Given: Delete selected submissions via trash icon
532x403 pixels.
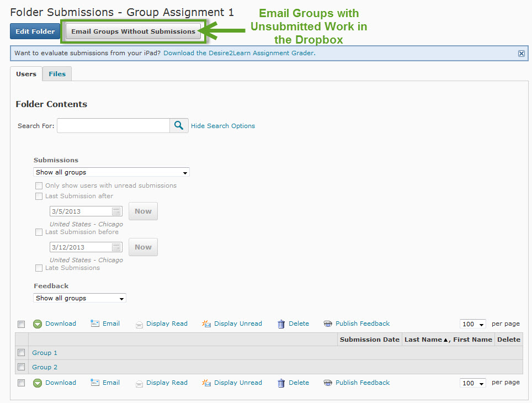Looking at the screenshot, I should click(x=281, y=324).
